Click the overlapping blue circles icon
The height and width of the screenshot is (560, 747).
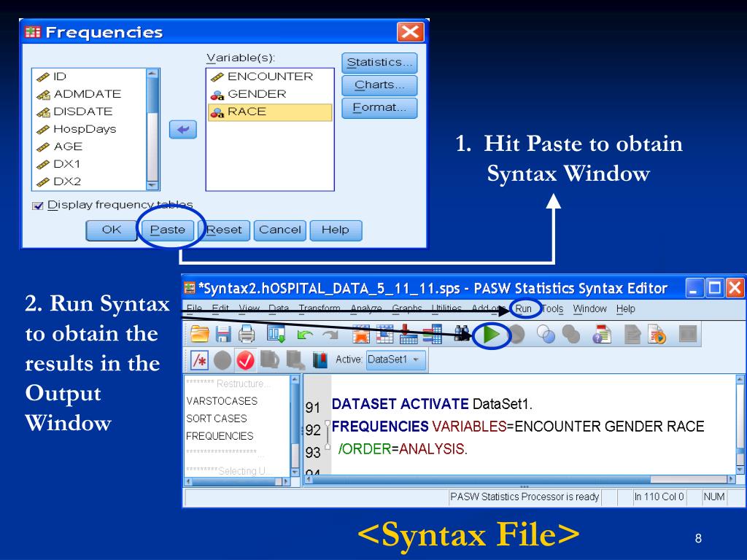click(x=546, y=334)
